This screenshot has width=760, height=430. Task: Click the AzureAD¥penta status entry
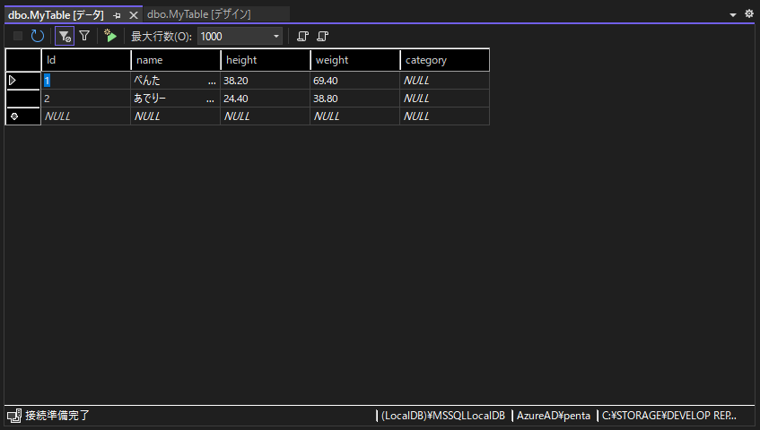pyautogui.click(x=553, y=415)
